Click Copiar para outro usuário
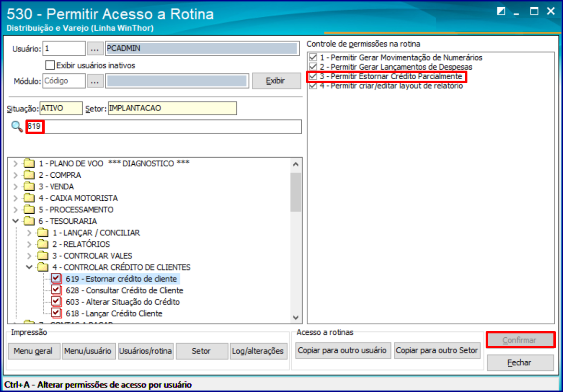Viewport: 563px width, 392px height. [x=343, y=350]
